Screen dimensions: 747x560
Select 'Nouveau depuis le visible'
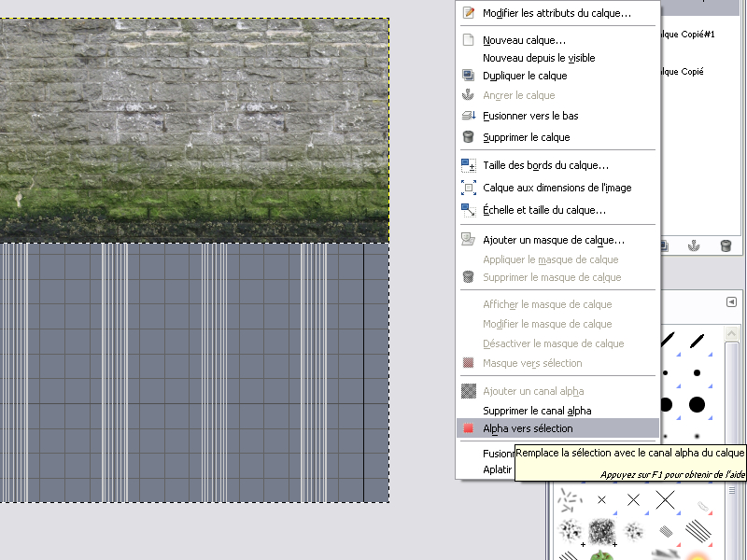pos(557,58)
